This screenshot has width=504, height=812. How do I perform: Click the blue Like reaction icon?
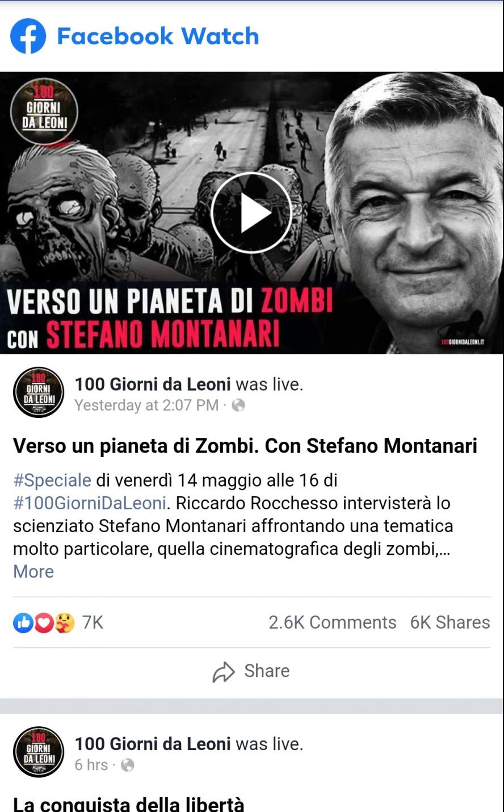pyautogui.click(x=23, y=623)
